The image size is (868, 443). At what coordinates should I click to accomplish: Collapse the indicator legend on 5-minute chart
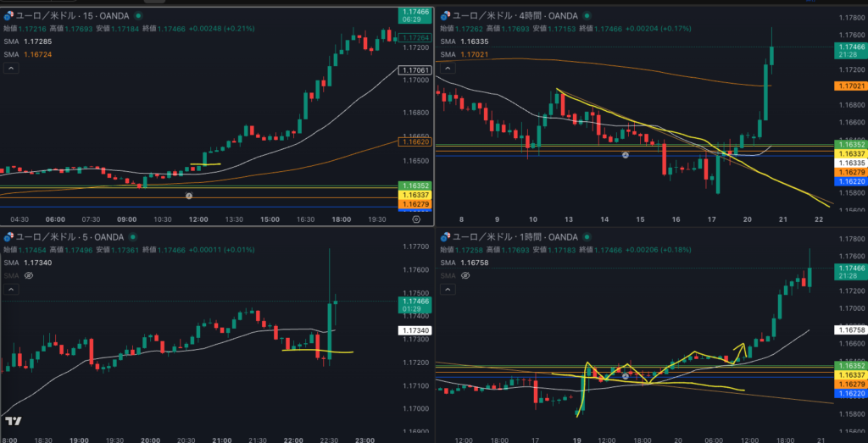[12, 290]
